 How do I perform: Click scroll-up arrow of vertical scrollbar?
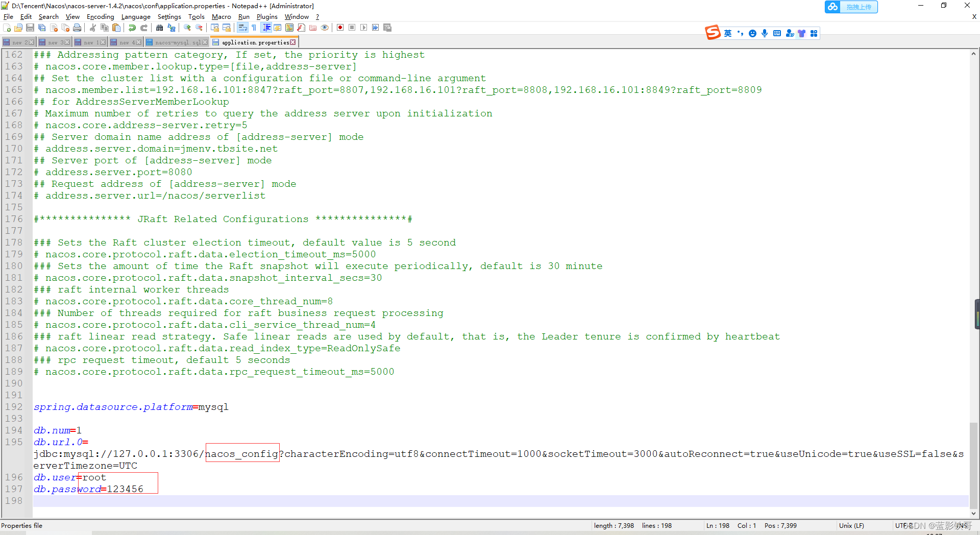tap(974, 54)
